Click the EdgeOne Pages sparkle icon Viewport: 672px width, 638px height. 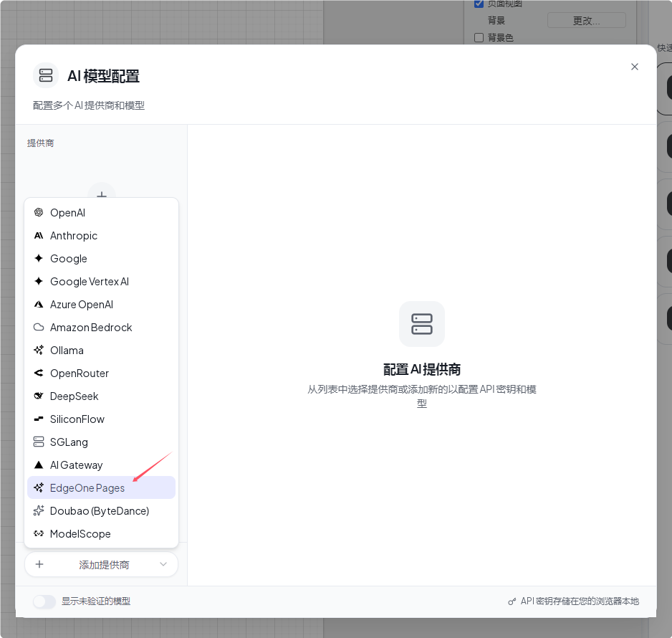[39, 487]
